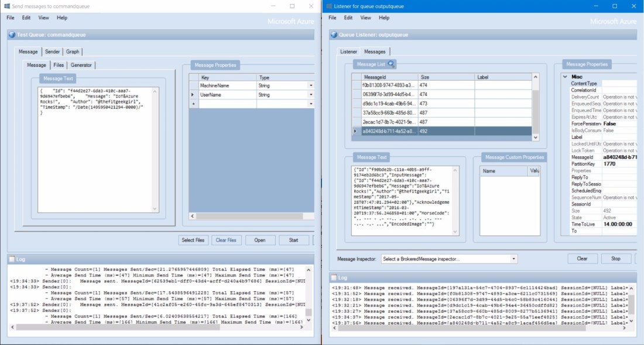Image resolution: width=644 pixels, height=345 pixels.
Task: Click the globe icon next to Test Queue: commandqueue
Action: (12, 35)
